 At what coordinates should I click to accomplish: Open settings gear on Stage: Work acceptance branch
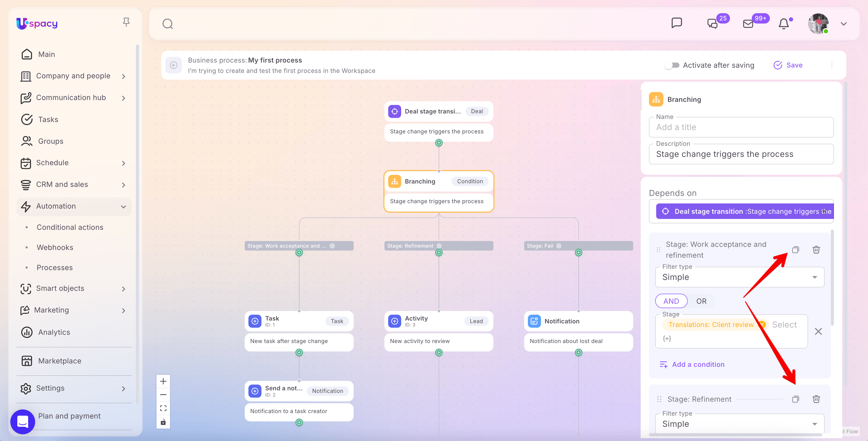click(x=332, y=246)
